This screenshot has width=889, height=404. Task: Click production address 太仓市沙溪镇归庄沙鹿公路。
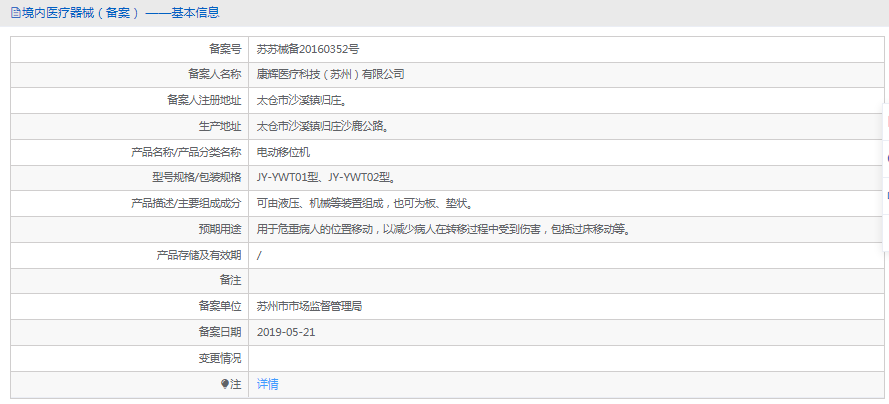click(323, 126)
